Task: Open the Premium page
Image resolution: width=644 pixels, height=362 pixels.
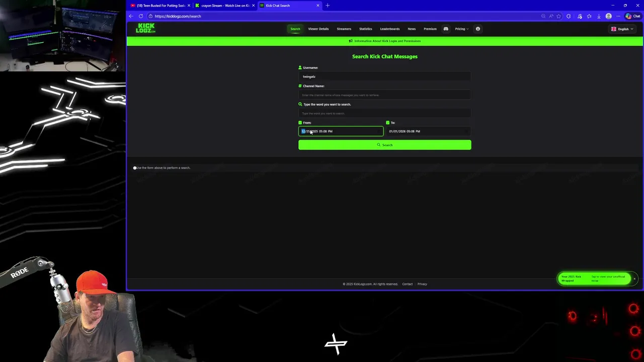Action: point(430,29)
